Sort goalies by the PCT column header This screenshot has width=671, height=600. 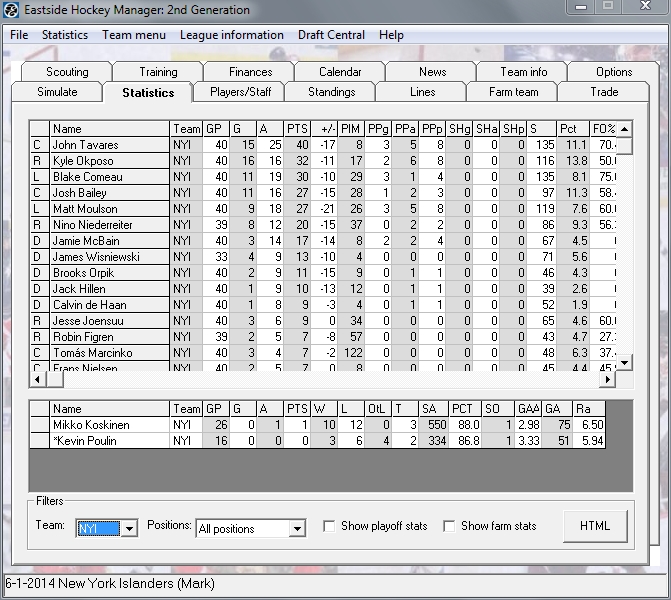point(465,409)
